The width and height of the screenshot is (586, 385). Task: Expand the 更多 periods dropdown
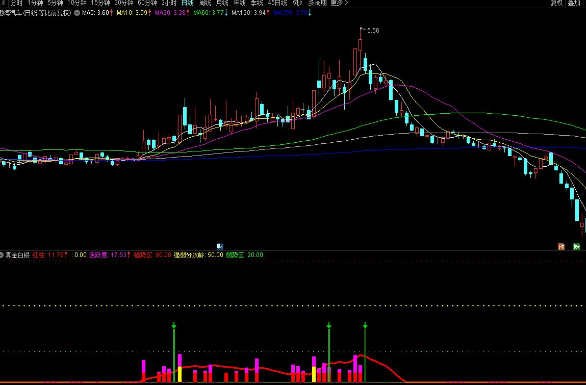[x=339, y=3]
